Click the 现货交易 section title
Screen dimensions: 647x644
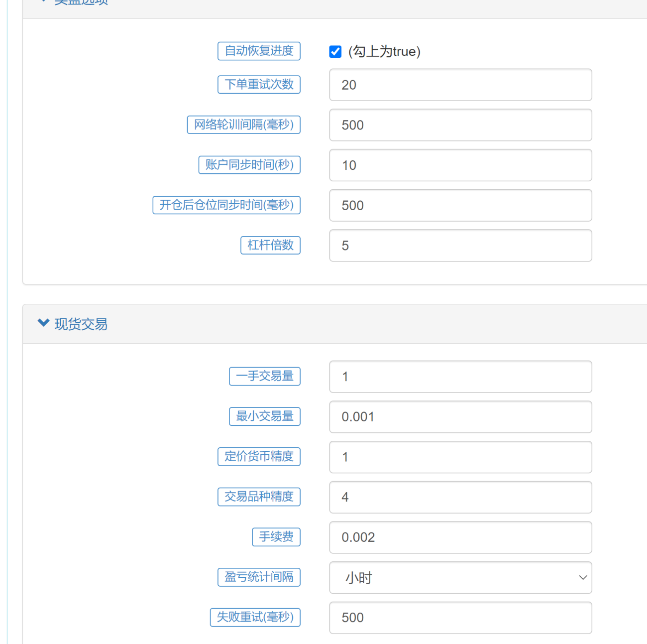(81, 324)
